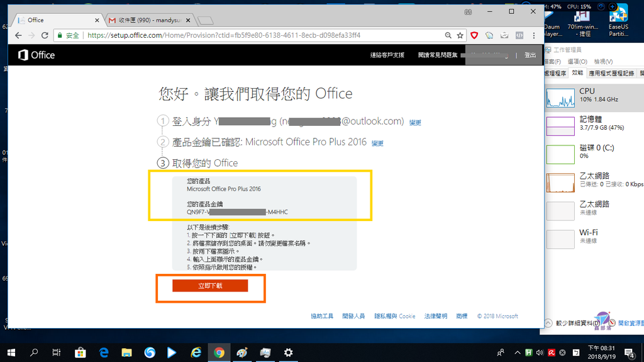This screenshot has height=362, width=644.
Task: Open the Action Center notifications icon
Action: click(x=629, y=353)
